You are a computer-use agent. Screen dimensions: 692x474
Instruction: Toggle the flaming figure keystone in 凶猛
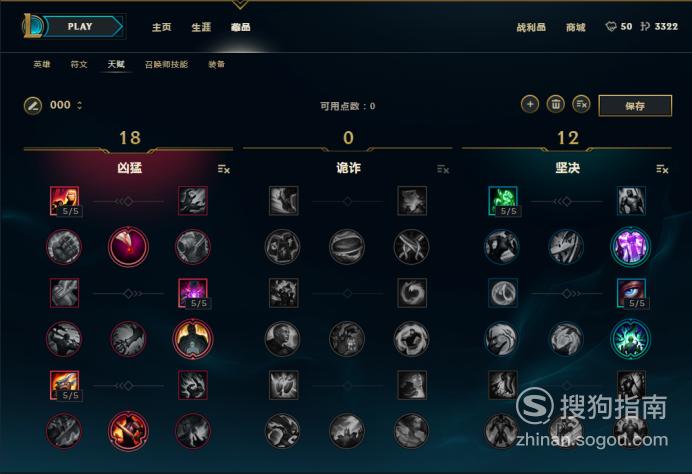(192, 339)
